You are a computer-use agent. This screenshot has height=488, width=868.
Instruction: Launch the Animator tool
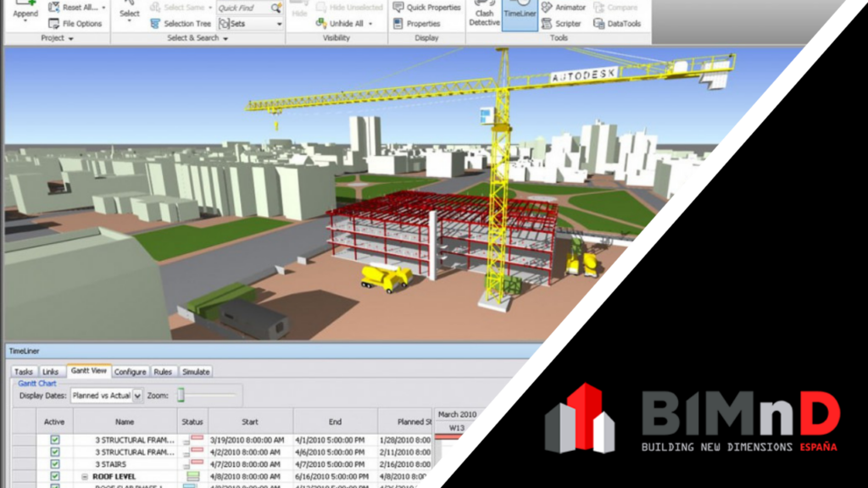(563, 8)
